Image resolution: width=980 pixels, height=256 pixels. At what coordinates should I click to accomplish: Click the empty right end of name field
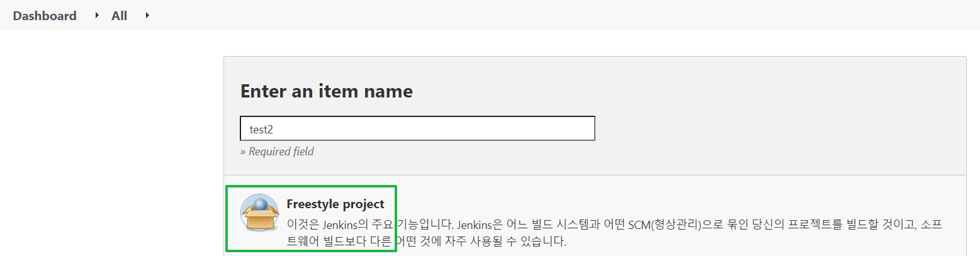click(x=566, y=128)
